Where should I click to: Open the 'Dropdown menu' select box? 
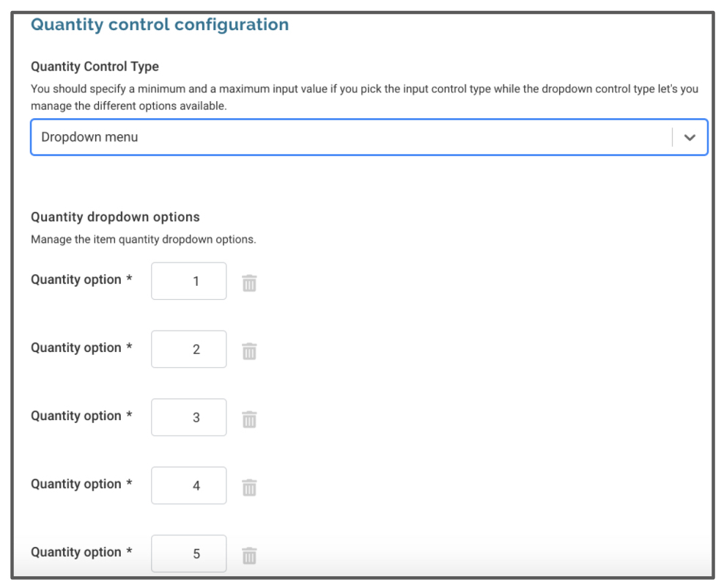pyautogui.click(x=369, y=137)
